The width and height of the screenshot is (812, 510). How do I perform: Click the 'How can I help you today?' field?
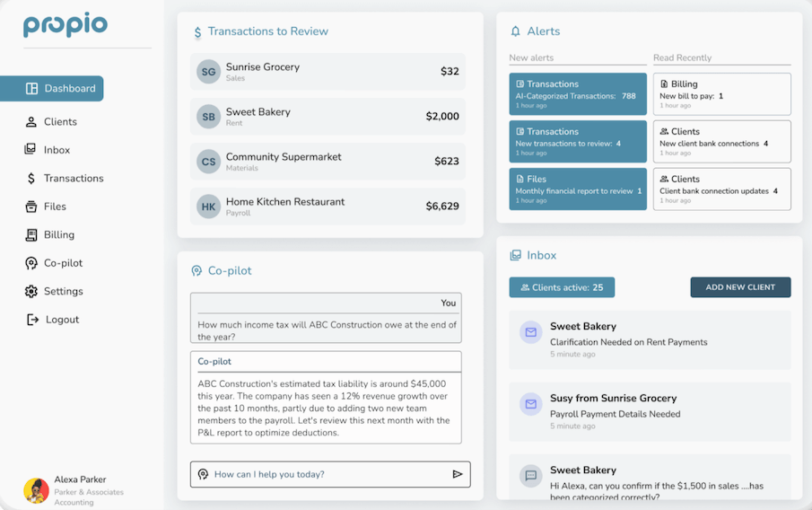coord(323,474)
